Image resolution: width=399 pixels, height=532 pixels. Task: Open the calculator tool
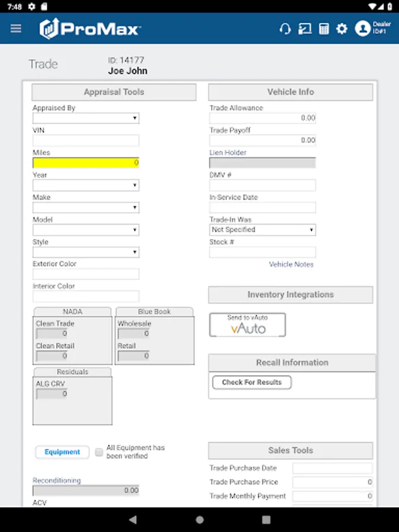[x=324, y=29]
